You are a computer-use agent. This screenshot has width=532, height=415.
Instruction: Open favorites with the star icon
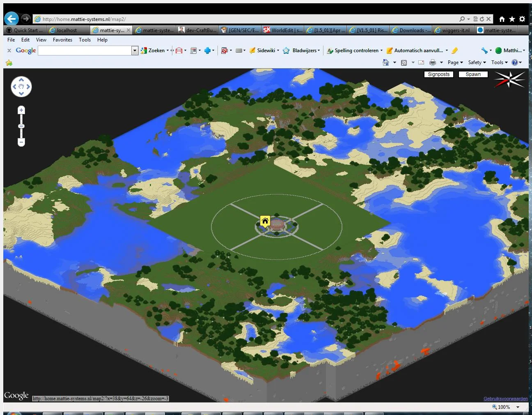512,19
